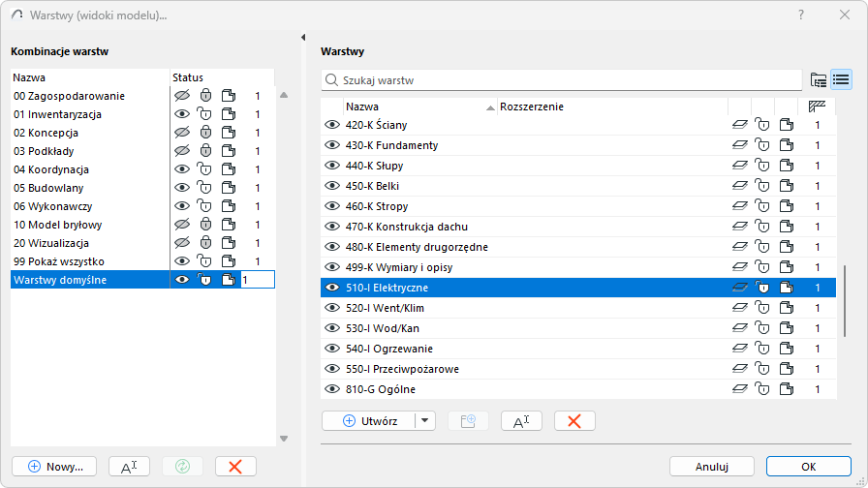Sort layers by the Nazwa column header
This screenshot has width=868, height=488.
tap(417, 107)
